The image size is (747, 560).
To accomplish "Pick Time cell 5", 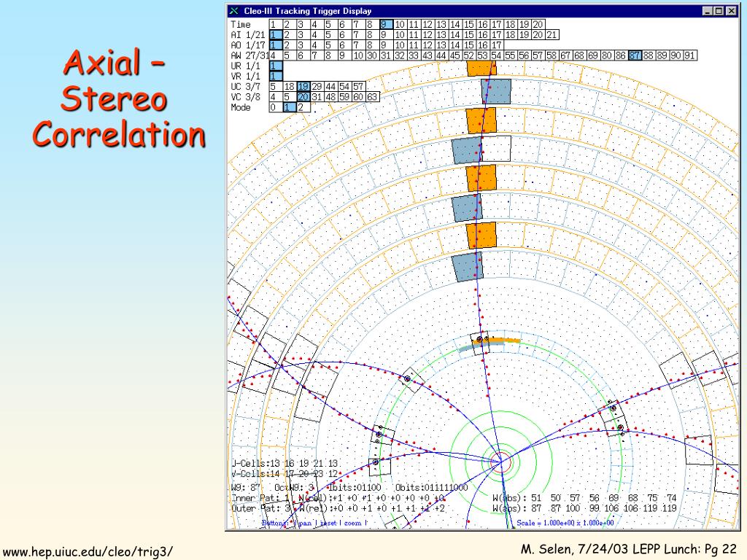I will click(330, 25).
